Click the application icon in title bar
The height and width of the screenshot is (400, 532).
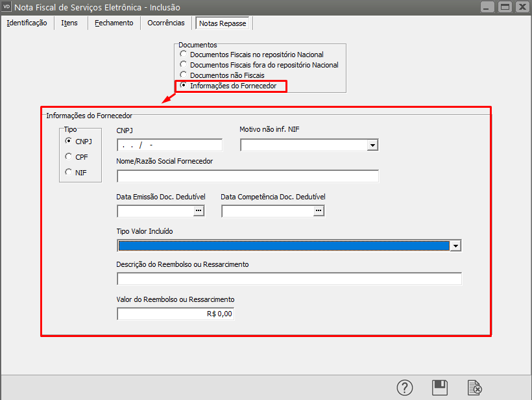pos(7,7)
